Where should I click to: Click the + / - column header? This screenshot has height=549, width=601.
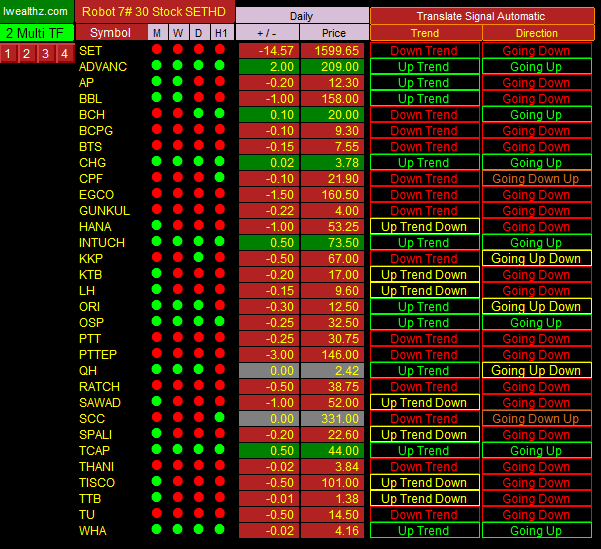267,33
